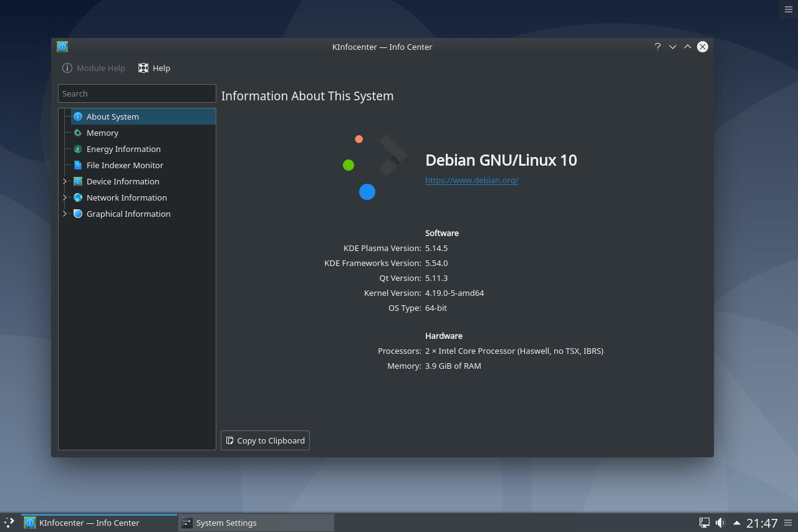The image size is (798, 532).
Task: Click the About System info icon
Action: 77,116
